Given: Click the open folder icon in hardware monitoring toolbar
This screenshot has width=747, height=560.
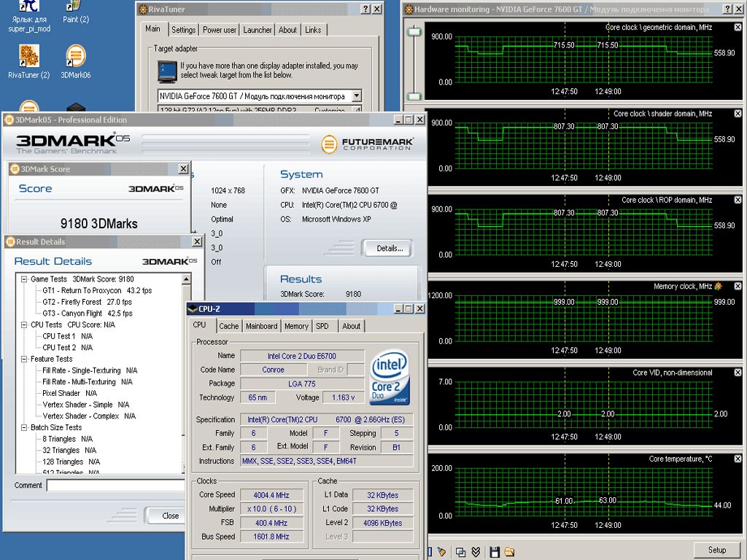Looking at the screenshot, I should pyautogui.click(x=509, y=551).
